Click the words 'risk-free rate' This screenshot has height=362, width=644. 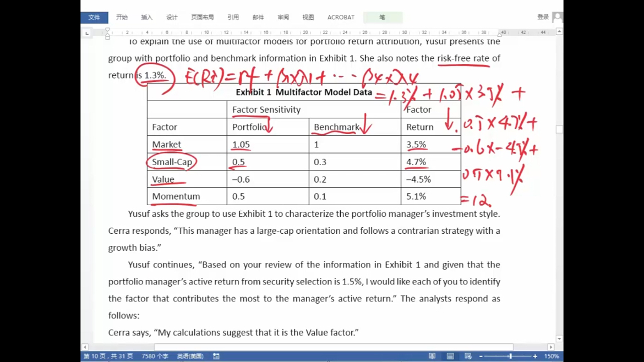click(463, 58)
